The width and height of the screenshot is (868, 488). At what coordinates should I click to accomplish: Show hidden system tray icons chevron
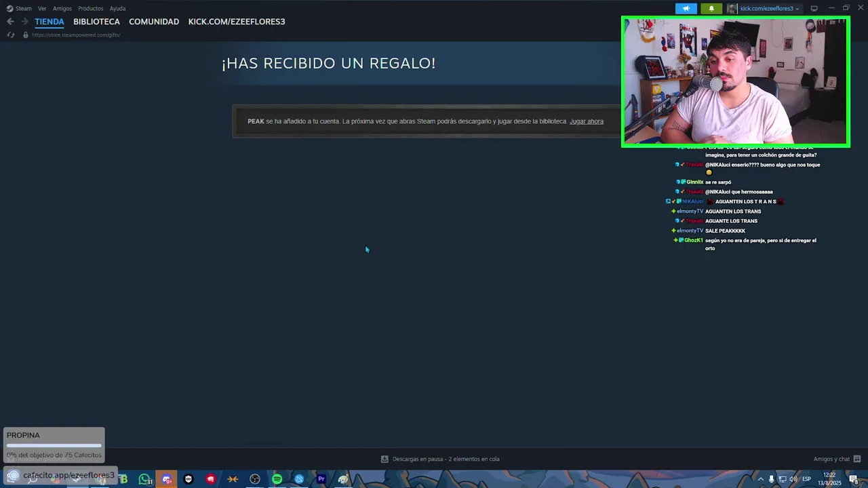[760, 479]
